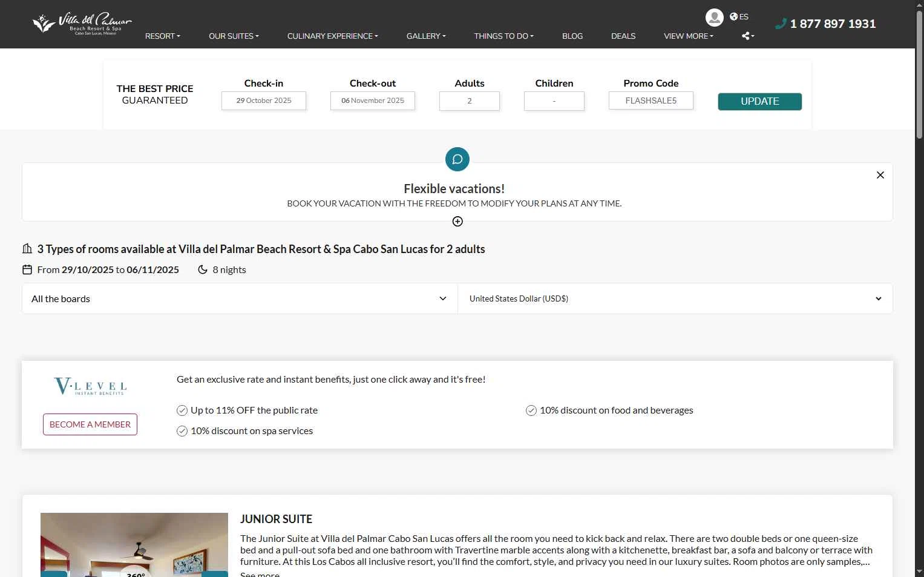The height and width of the screenshot is (577, 924).
Task: Open the share icon menu
Action: pyautogui.click(x=748, y=36)
